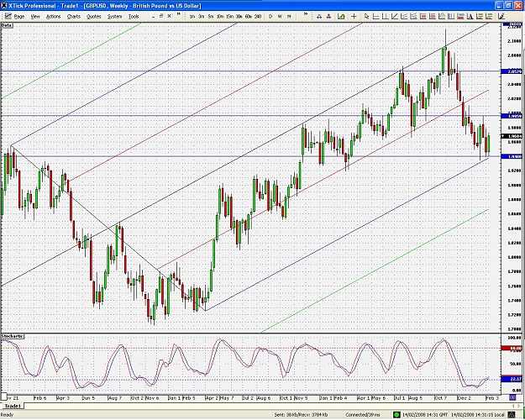Switch chart to 1m timeframe

coord(192,16)
